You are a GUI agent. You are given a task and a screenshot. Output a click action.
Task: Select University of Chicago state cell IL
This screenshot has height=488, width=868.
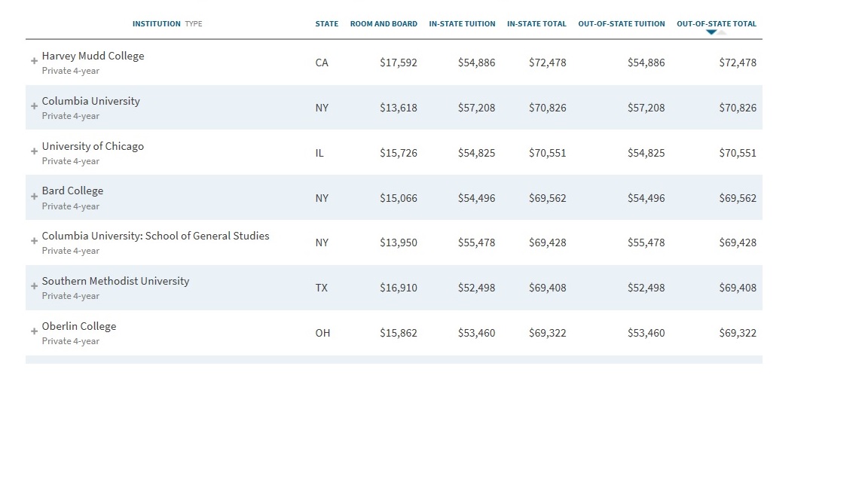pos(319,153)
